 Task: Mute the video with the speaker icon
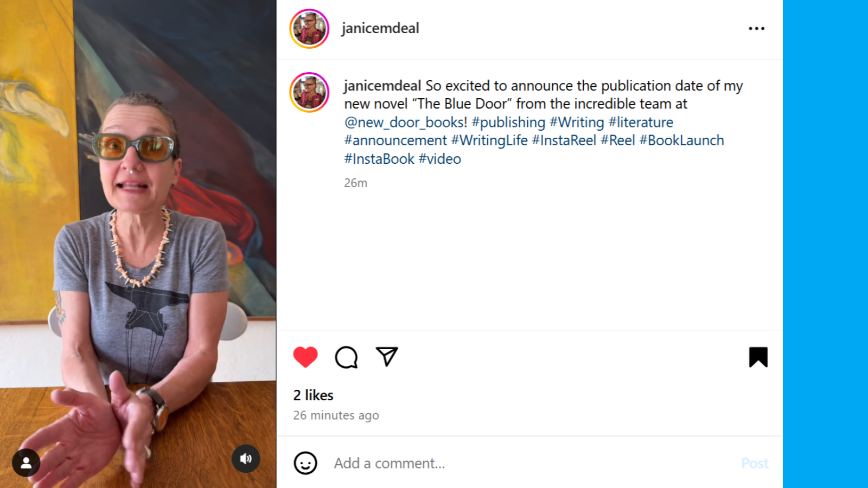point(246,459)
